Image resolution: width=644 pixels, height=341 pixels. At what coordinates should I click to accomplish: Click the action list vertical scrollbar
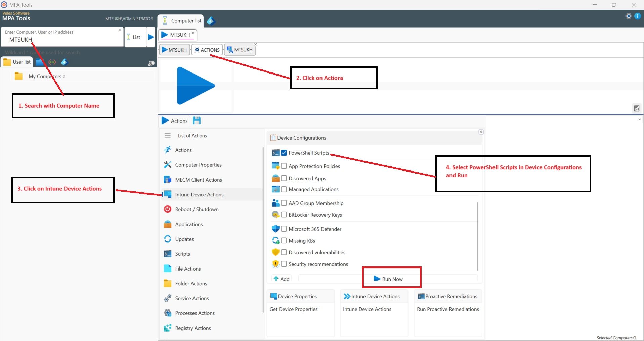pos(263,230)
